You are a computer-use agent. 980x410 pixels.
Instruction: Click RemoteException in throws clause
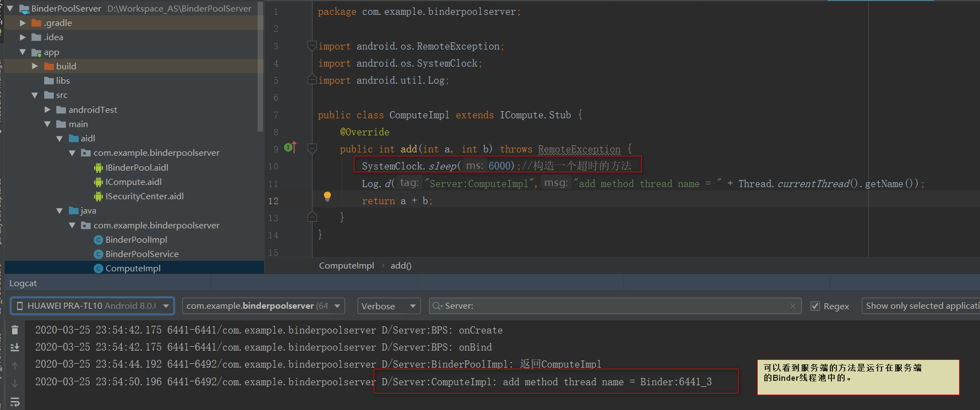pyautogui.click(x=579, y=149)
